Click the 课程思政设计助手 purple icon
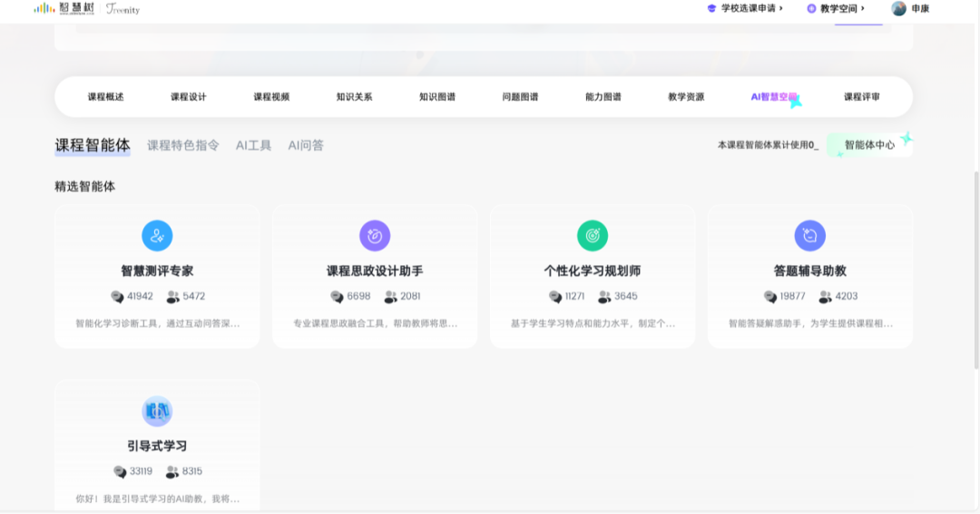Image resolution: width=980 pixels, height=514 pixels. point(375,236)
